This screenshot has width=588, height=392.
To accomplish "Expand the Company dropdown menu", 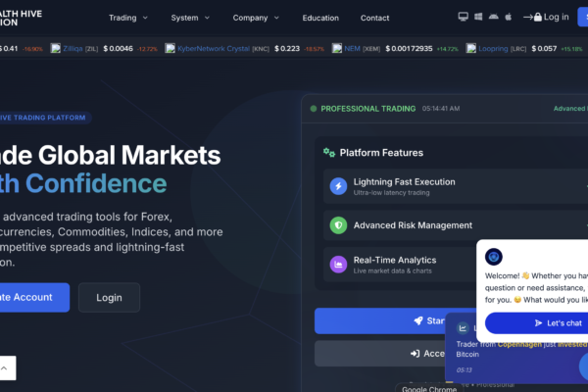I will point(256,18).
